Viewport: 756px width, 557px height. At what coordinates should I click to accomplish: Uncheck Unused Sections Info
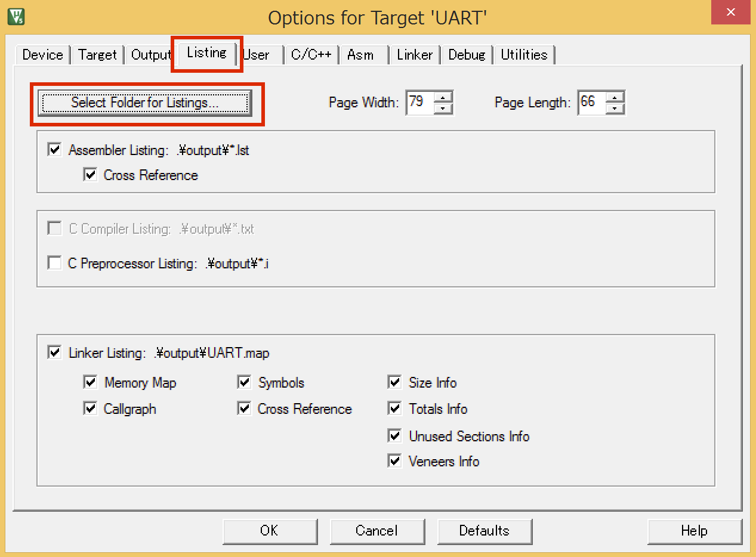pos(394,436)
